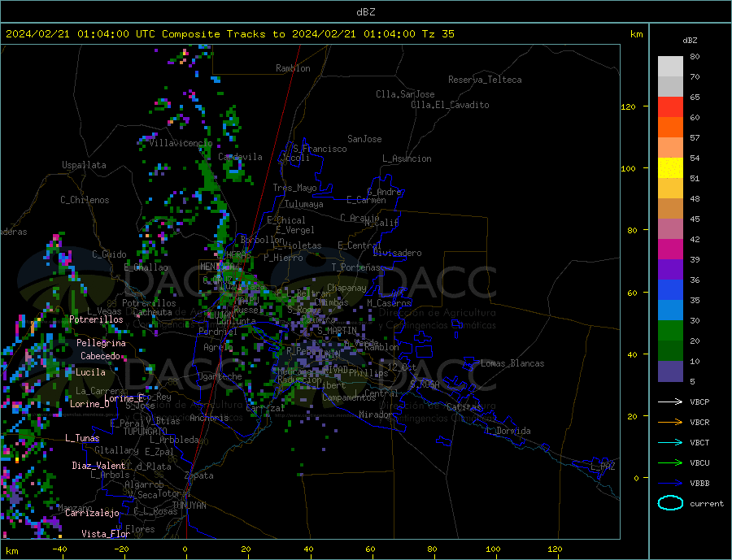Click the green VBCU arrow in legend
Screen dimensions: 732x560
671,462
